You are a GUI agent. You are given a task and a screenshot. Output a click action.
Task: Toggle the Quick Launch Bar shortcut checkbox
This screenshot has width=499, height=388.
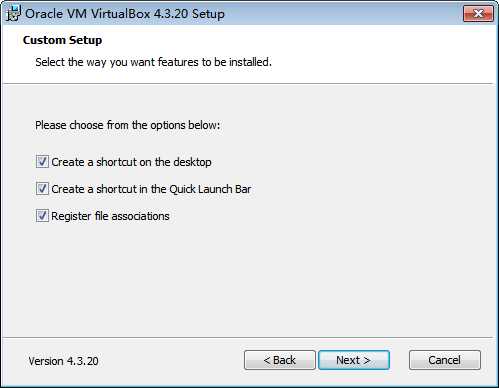click(42, 189)
